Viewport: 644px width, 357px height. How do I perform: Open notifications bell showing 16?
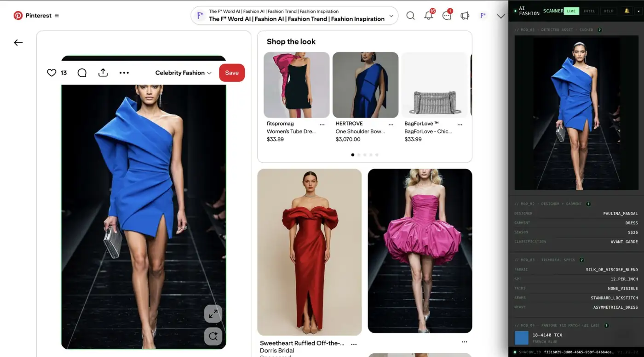point(428,16)
